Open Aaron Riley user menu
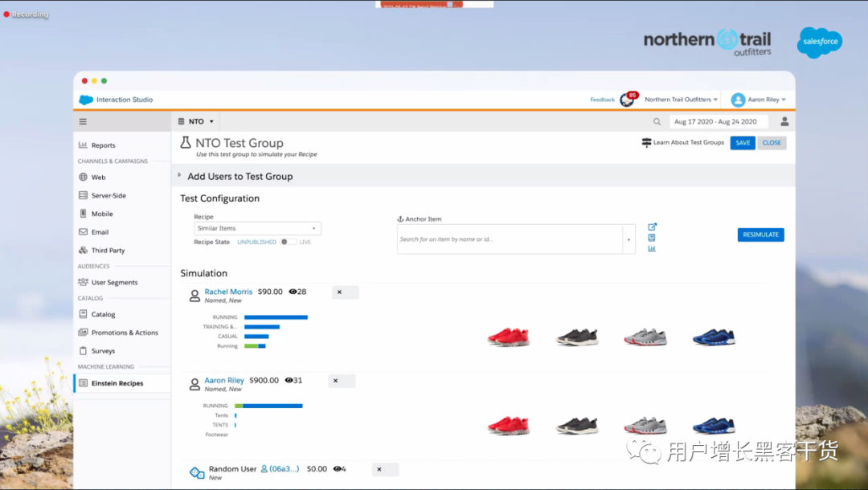 (759, 100)
